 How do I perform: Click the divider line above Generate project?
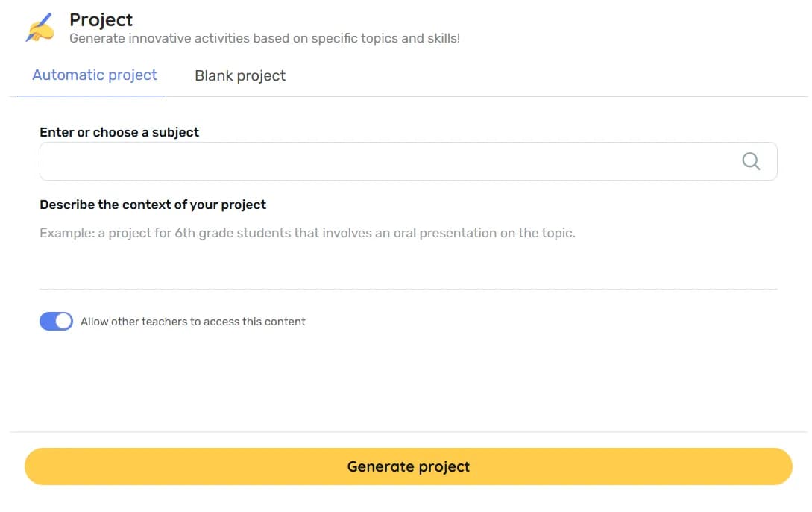408,432
